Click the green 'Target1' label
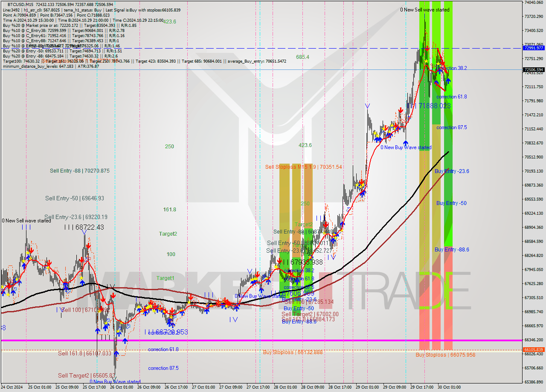 (165, 278)
